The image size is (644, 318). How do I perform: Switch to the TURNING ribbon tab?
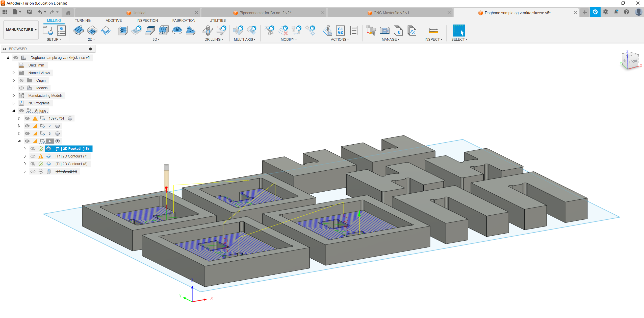pos(83,20)
